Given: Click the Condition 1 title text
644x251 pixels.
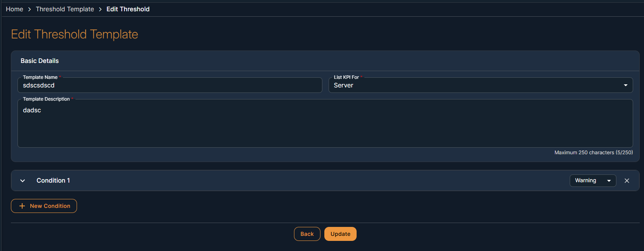Looking at the screenshot, I should pos(53,181).
